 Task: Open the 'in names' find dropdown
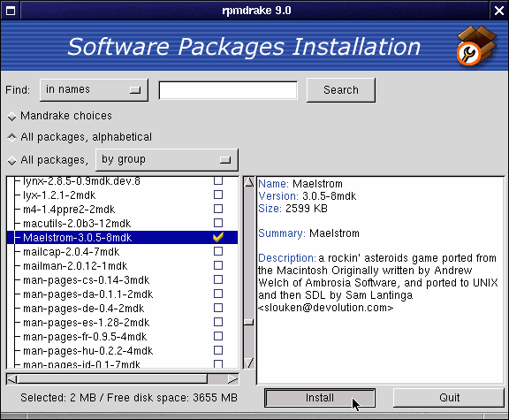tap(94, 90)
